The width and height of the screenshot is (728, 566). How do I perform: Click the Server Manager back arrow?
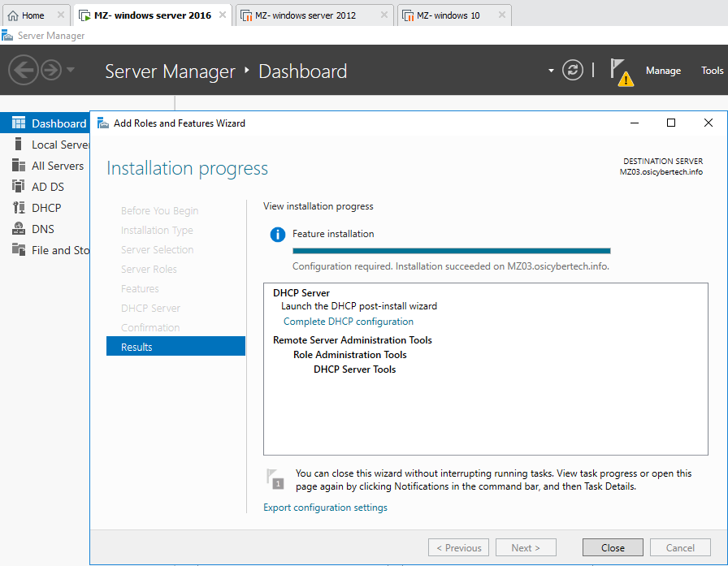[24, 70]
